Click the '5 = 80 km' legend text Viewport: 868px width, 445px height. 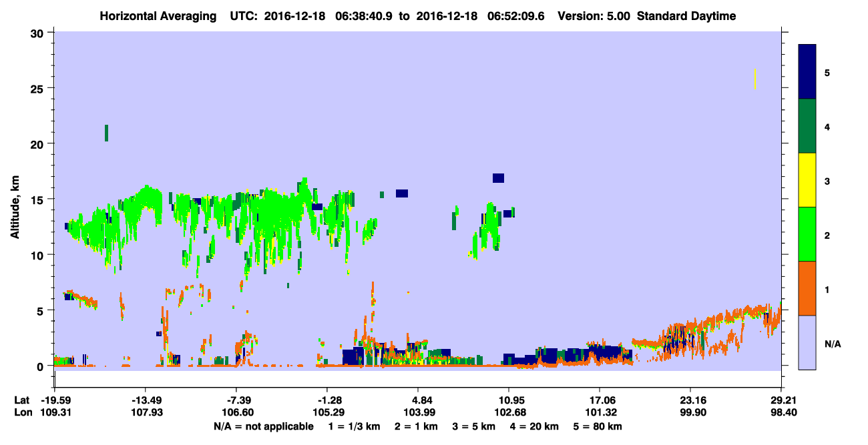point(598,426)
